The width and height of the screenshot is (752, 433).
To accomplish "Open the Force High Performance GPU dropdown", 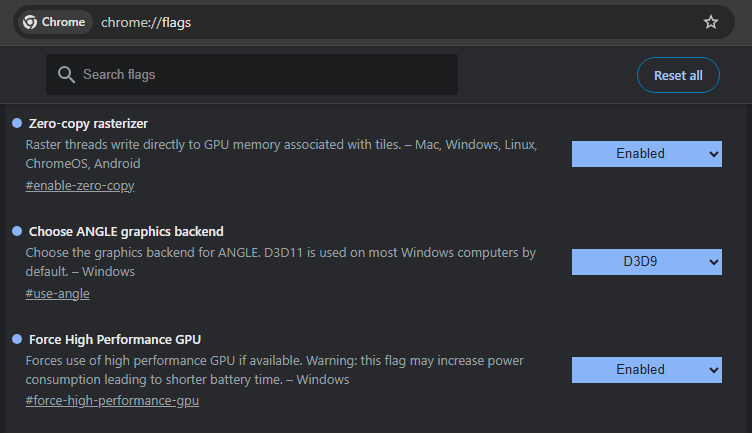I will 646,370.
